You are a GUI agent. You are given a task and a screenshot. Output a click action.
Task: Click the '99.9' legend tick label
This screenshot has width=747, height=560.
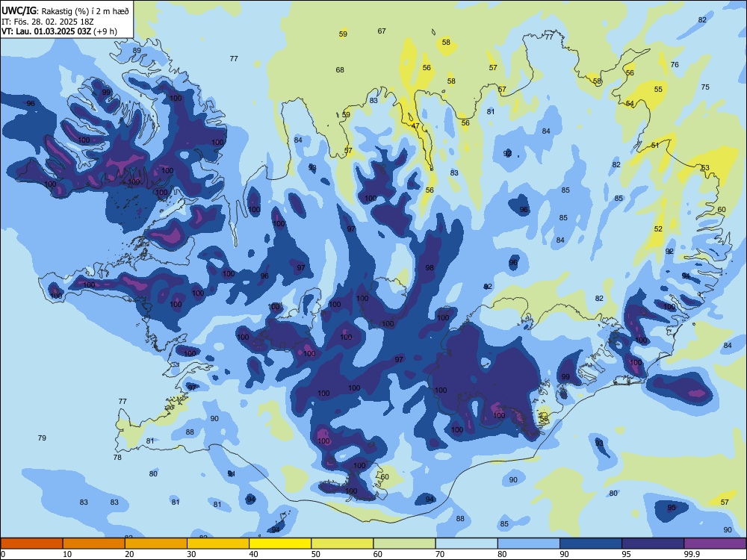pos(691,554)
